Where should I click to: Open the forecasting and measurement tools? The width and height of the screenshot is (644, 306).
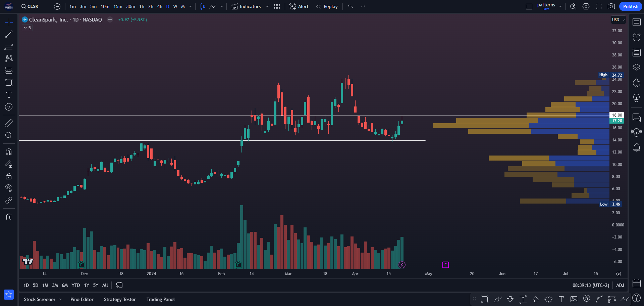click(9, 71)
